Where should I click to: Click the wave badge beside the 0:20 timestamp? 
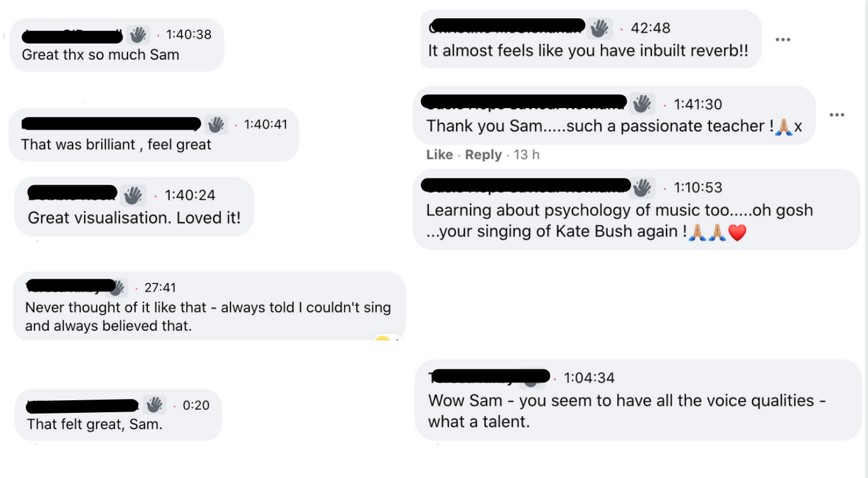point(154,405)
